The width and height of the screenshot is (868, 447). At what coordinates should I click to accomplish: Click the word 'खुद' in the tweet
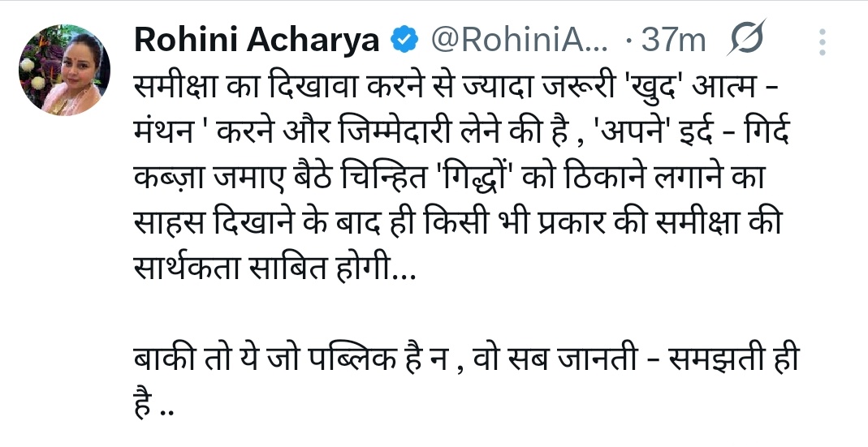[x=663, y=86]
